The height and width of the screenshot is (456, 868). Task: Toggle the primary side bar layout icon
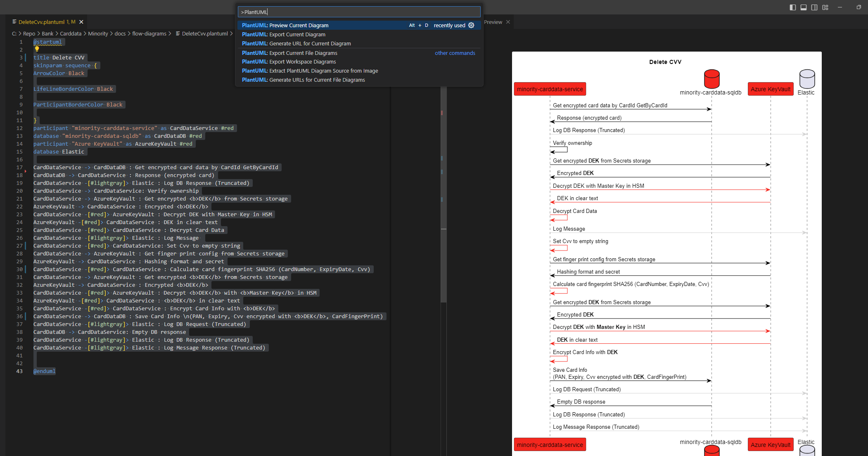(792, 7)
